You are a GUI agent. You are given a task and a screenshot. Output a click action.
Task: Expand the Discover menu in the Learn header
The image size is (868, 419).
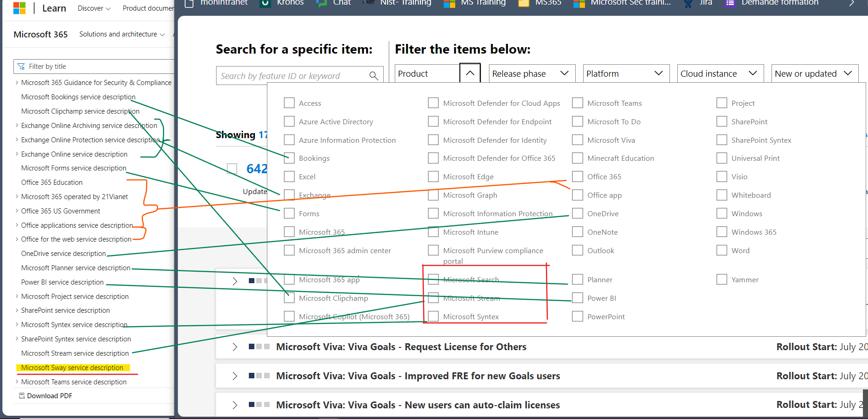94,8
